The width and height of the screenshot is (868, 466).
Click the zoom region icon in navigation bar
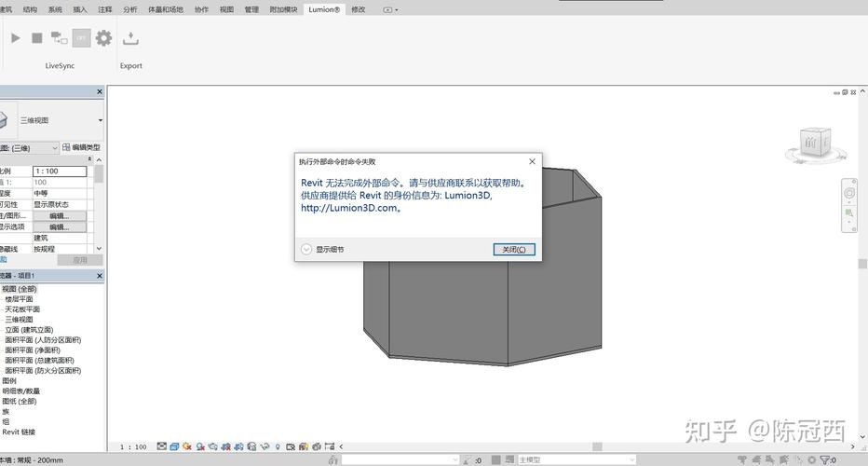[849, 212]
